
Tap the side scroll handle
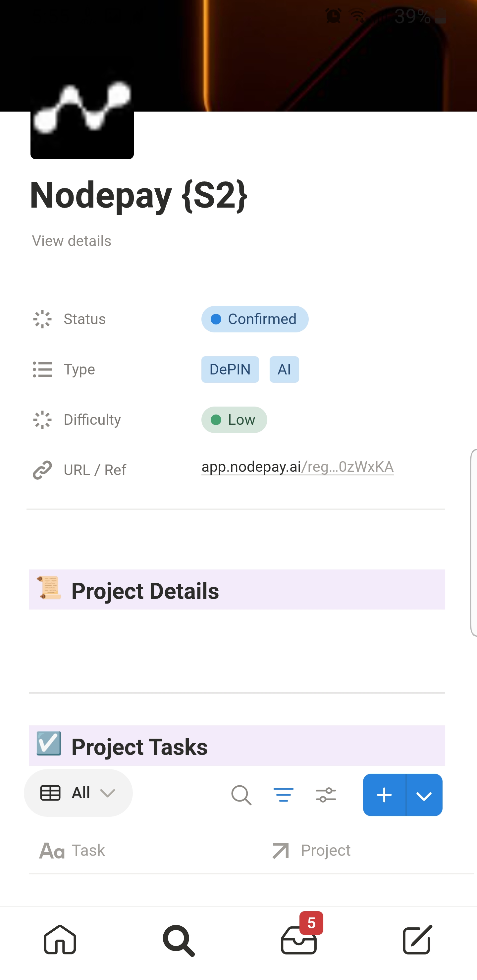[474, 543]
